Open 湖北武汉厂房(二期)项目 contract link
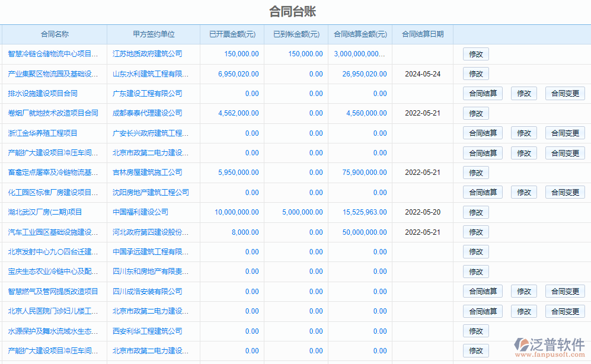 pyautogui.click(x=45, y=212)
